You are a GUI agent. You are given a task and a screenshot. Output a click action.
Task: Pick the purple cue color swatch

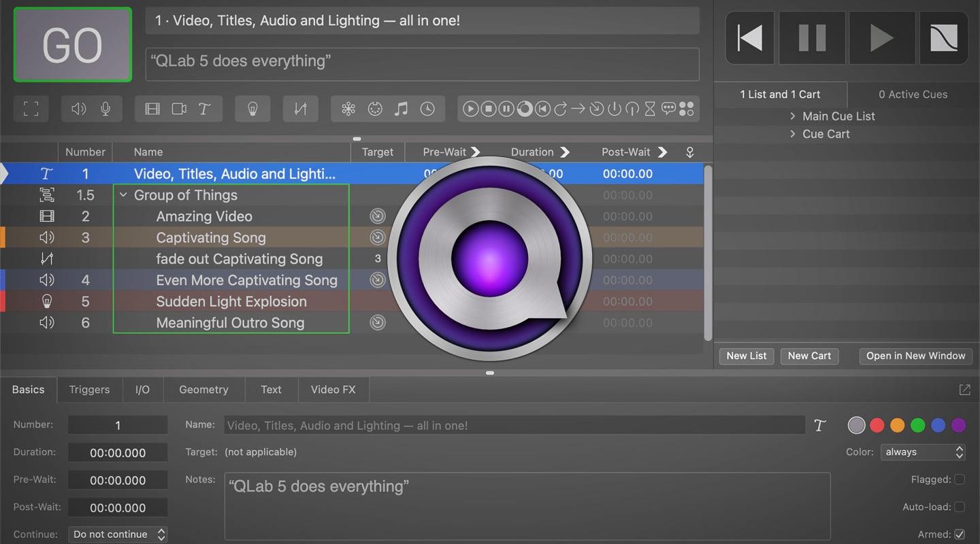pos(959,426)
